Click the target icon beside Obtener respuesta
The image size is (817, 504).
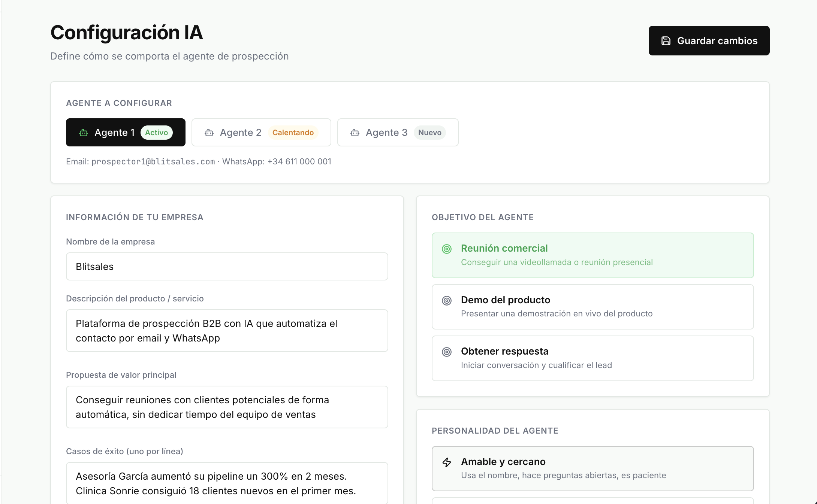tap(447, 352)
